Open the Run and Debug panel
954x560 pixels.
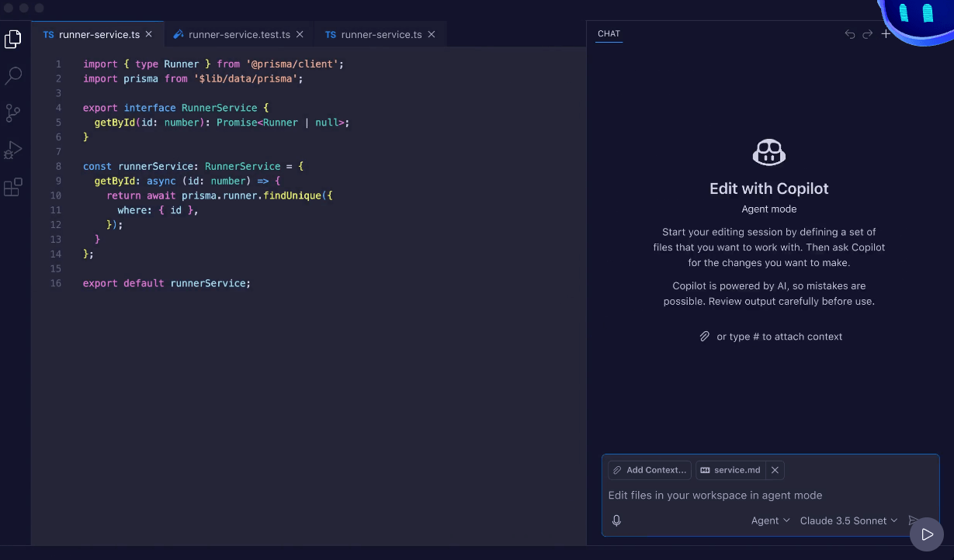tap(12, 149)
